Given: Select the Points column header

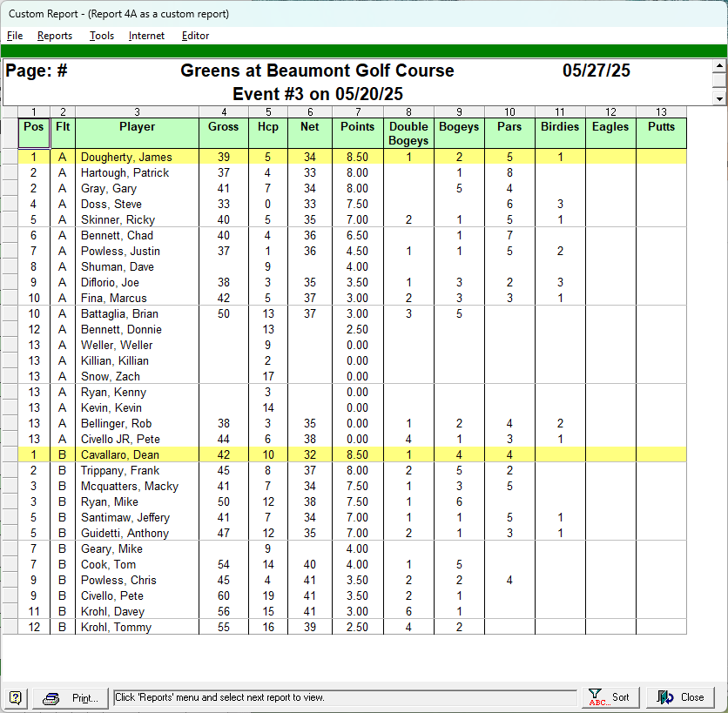Looking at the screenshot, I should pos(357,127).
